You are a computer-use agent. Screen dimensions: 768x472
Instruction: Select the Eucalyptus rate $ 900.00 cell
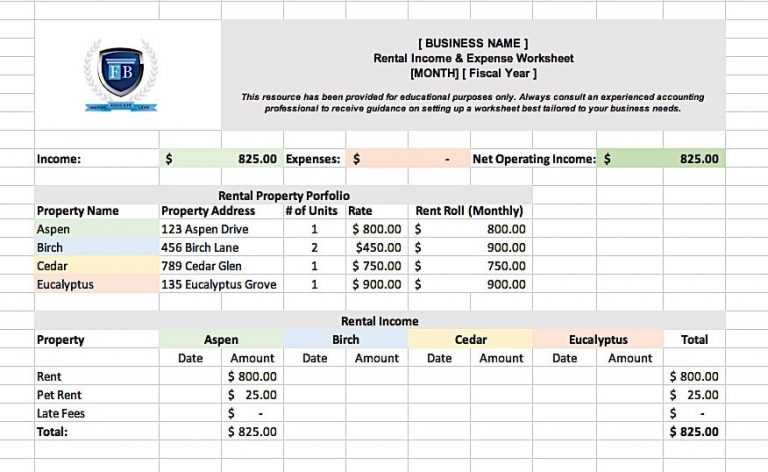pyautogui.click(x=377, y=284)
